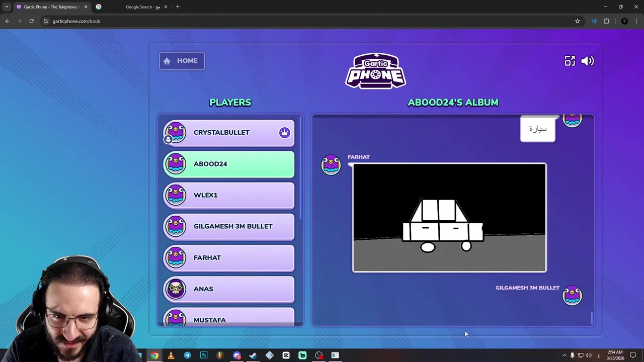The image size is (644, 362).
Task: Click WLEX1 avatar icon
Action: tap(176, 195)
